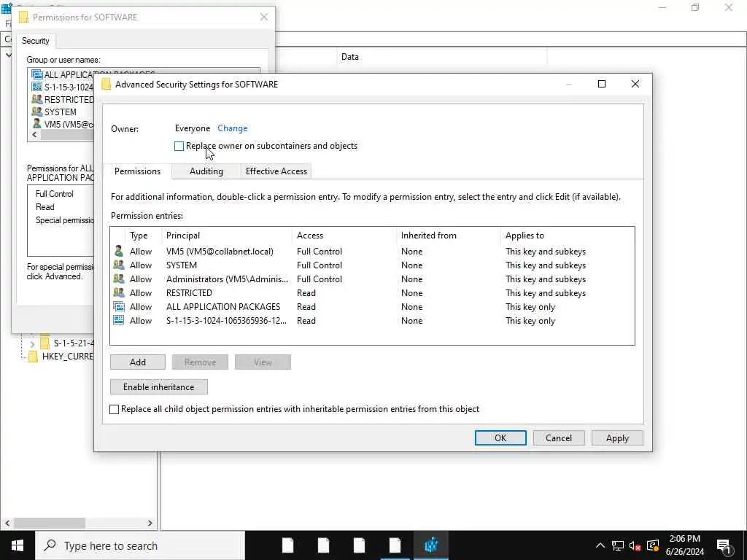Image resolution: width=747 pixels, height=560 pixels.
Task: Click left arrow of registry tree scrollbar
Action: pyautogui.click(x=7, y=523)
